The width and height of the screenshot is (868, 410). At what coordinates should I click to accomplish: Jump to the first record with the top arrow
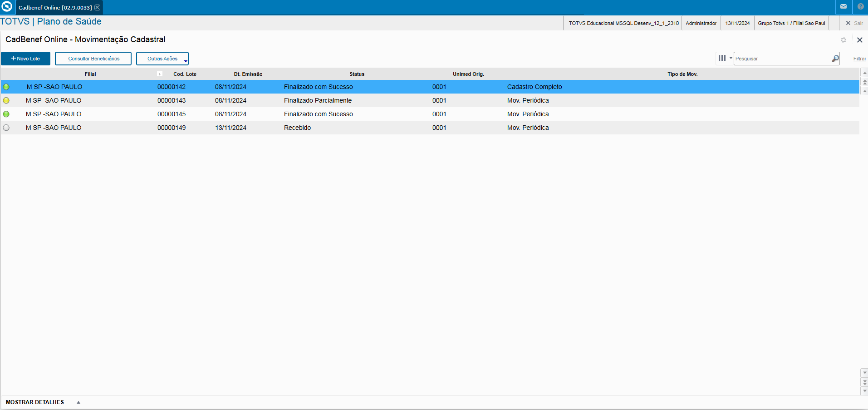(x=864, y=73)
